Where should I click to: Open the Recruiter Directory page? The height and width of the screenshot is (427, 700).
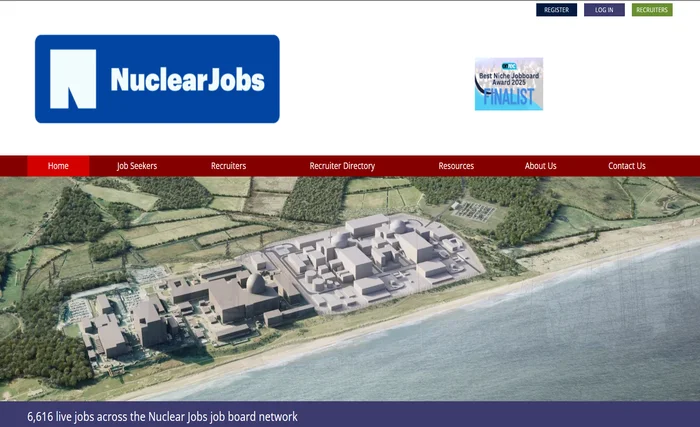(x=342, y=166)
